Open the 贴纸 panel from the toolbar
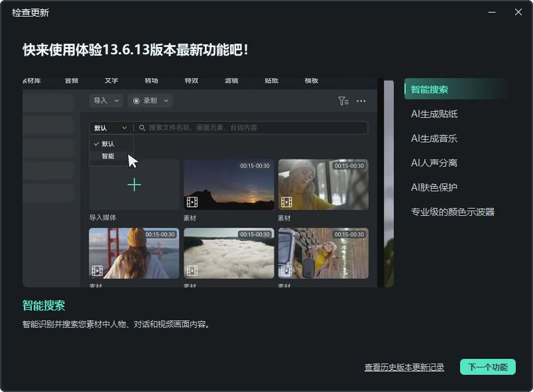The width and height of the screenshot is (533, 392). click(271, 80)
